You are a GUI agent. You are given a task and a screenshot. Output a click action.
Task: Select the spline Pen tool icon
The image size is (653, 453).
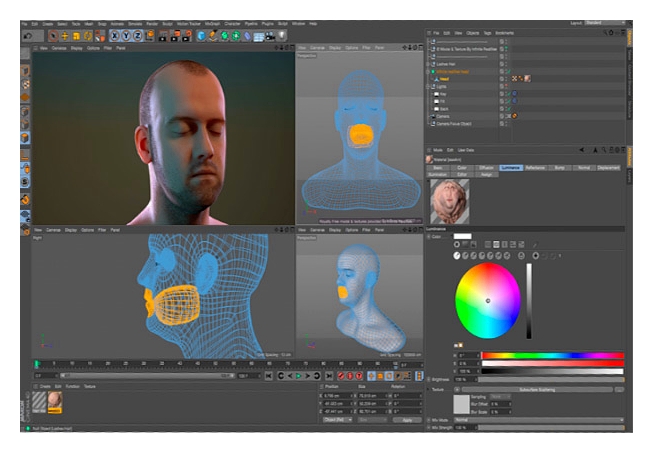(x=213, y=36)
